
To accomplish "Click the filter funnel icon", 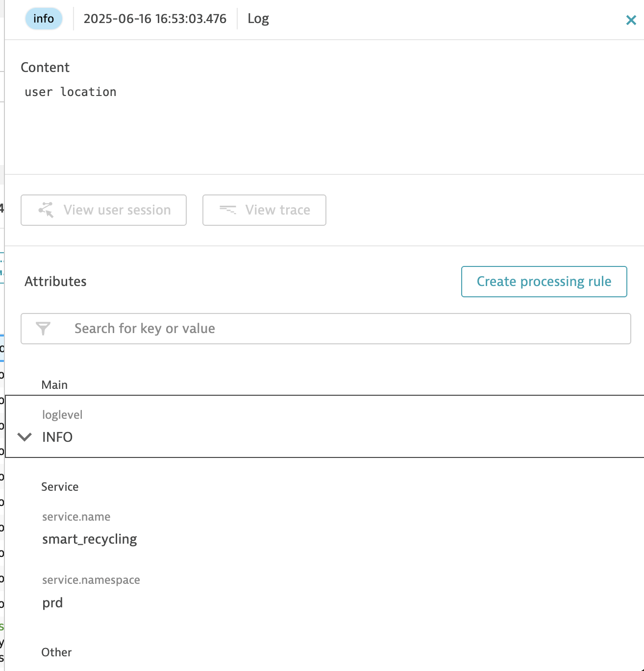I will 43,329.
